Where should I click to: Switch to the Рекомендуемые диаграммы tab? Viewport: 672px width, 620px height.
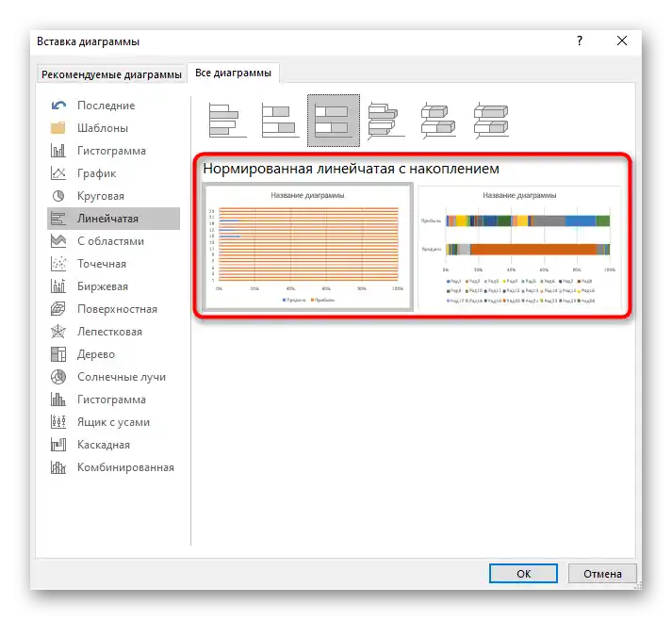[x=111, y=74]
